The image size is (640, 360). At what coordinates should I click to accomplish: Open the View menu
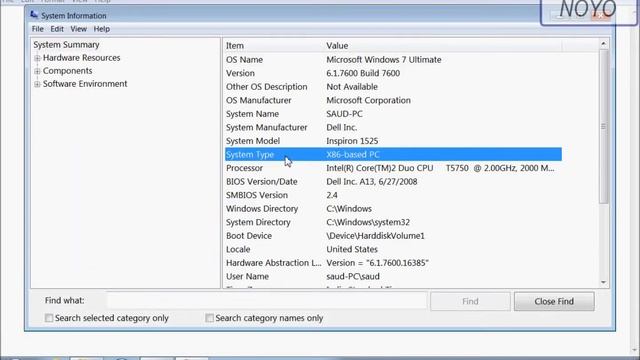pyautogui.click(x=78, y=29)
